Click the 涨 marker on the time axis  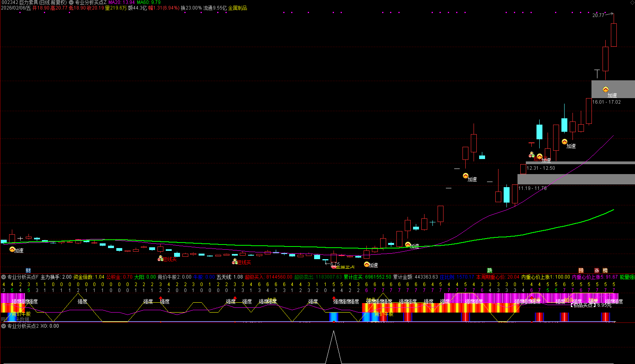(597, 271)
